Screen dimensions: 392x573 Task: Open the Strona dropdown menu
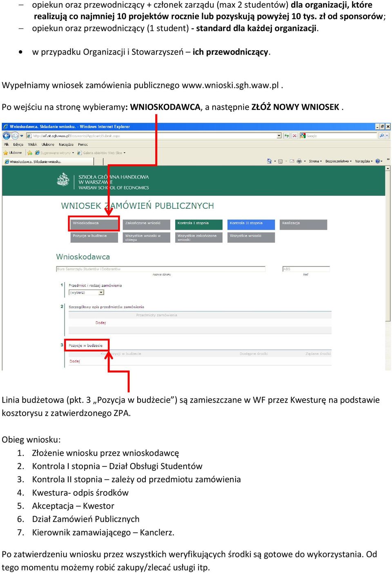tap(315, 161)
